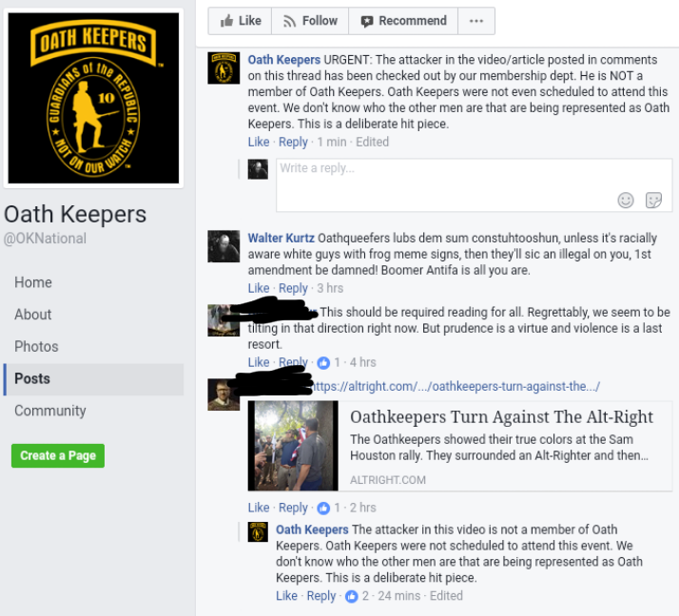Click the thumbs-up Like page button
Screen dimensions: 679x616
[240, 21]
